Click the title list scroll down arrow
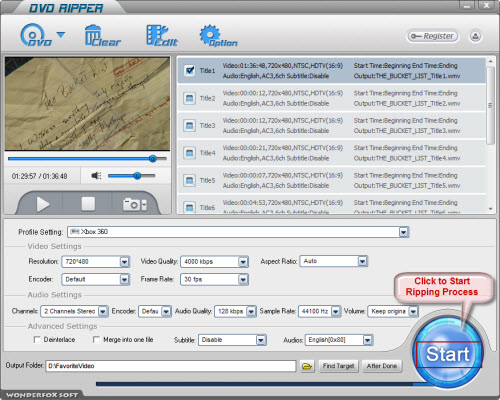The width and height of the screenshot is (500, 400). (x=490, y=209)
